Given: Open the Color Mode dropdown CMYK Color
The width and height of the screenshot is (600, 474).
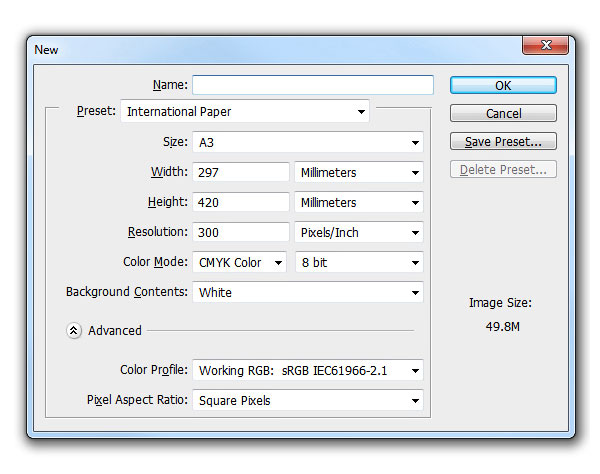Looking at the screenshot, I should point(239,262).
